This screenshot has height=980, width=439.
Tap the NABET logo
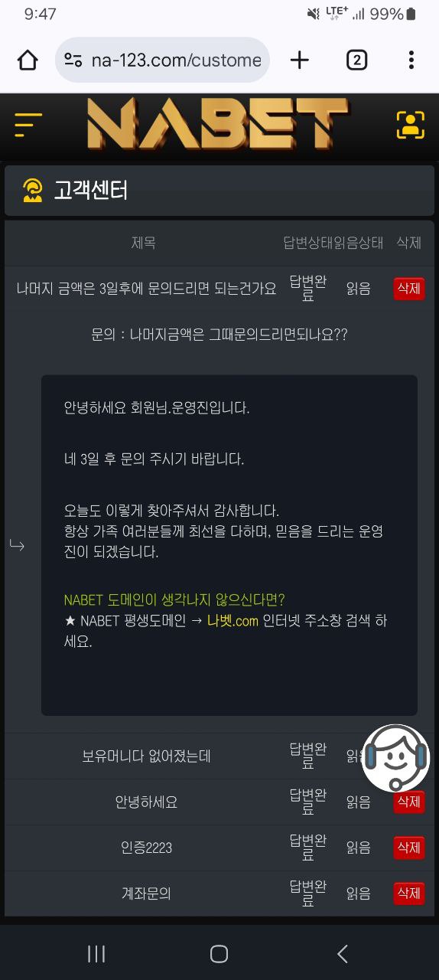[x=218, y=125]
